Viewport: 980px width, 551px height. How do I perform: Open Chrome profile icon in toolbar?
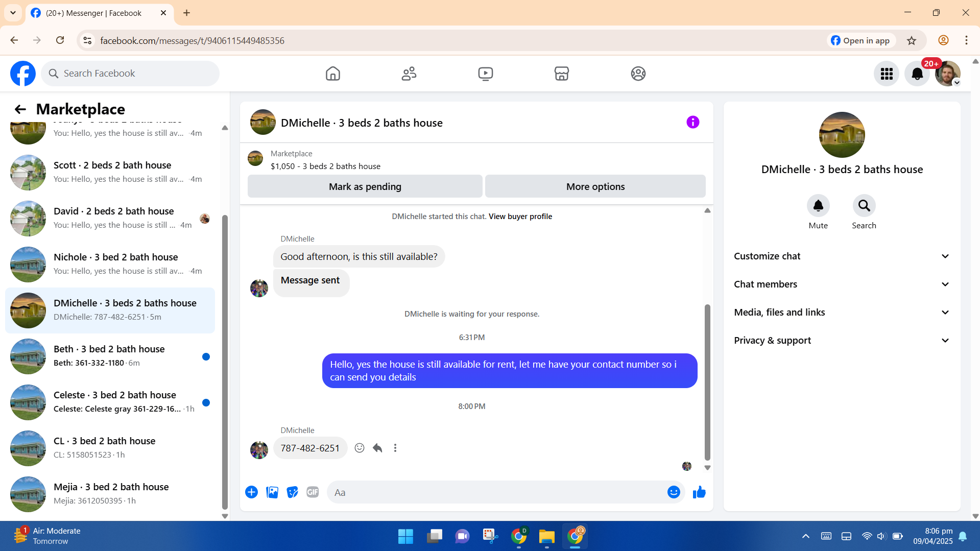(x=943, y=40)
